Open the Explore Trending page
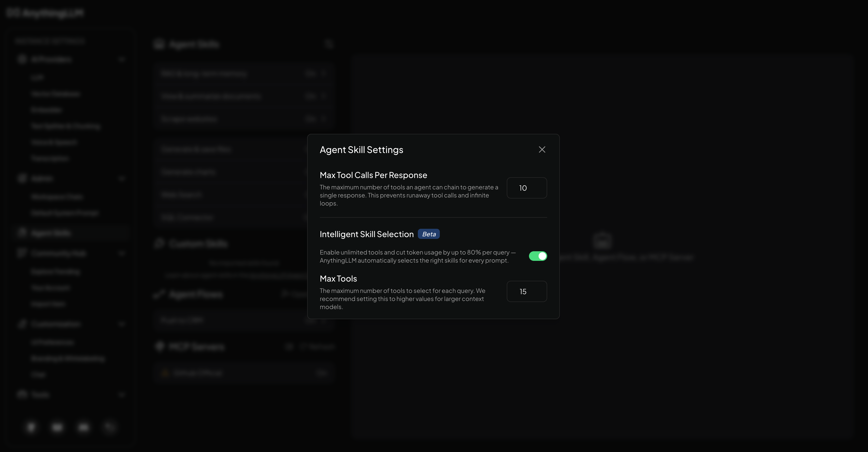The image size is (868, 452). 55,271
